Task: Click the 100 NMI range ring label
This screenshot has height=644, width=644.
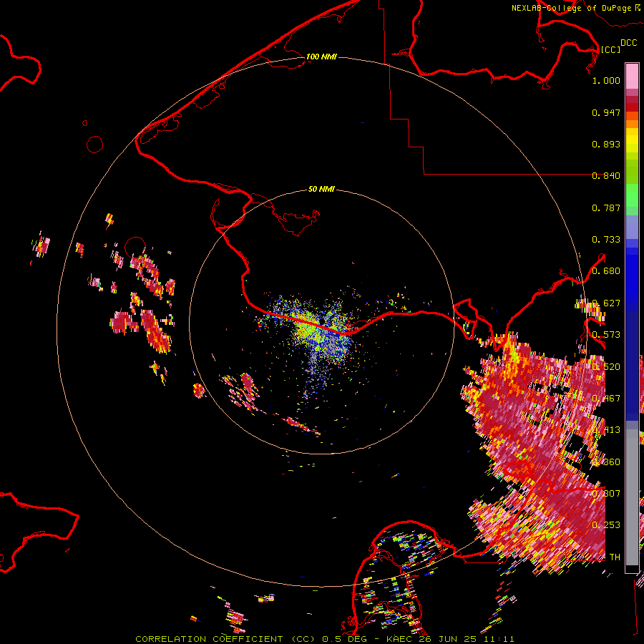Action: [321, 57]
